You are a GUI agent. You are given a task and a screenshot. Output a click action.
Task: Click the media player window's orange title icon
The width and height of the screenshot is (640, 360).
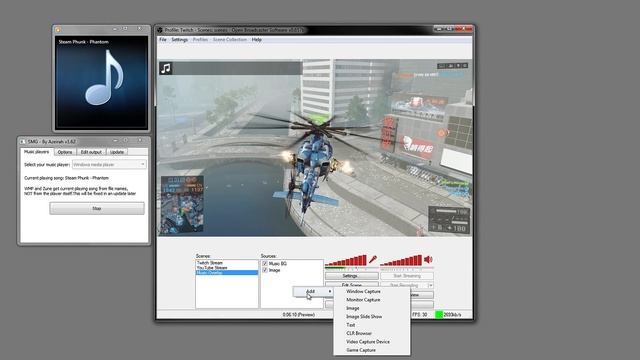coord(58,30)
